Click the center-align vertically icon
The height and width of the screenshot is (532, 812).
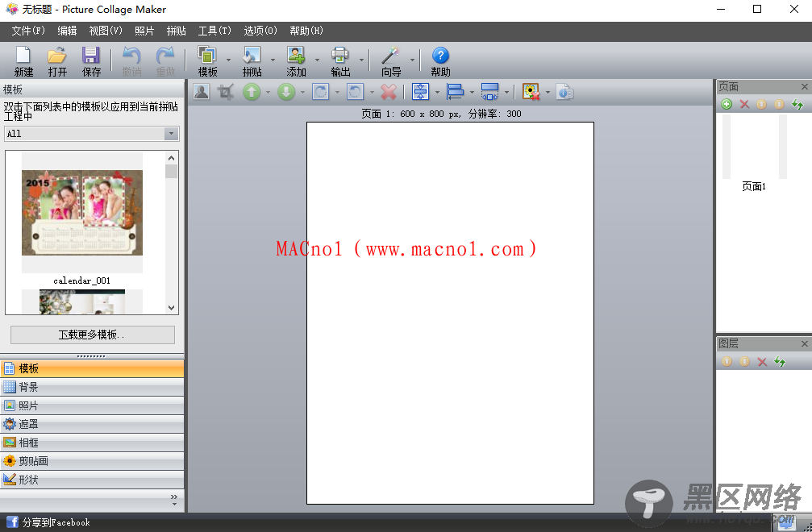coord(420,92)
